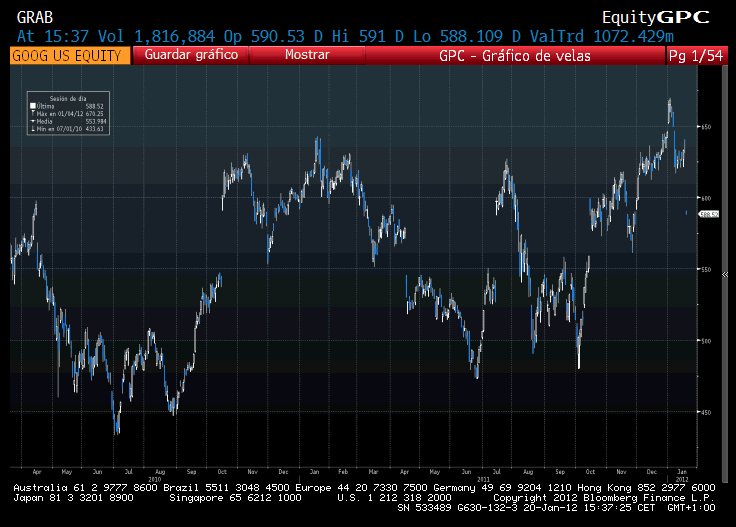The height and width of the screenshot is (527, 736).
Task: Click the Vol 1,816,884 volume text
Action: click(x=156, y=36)
